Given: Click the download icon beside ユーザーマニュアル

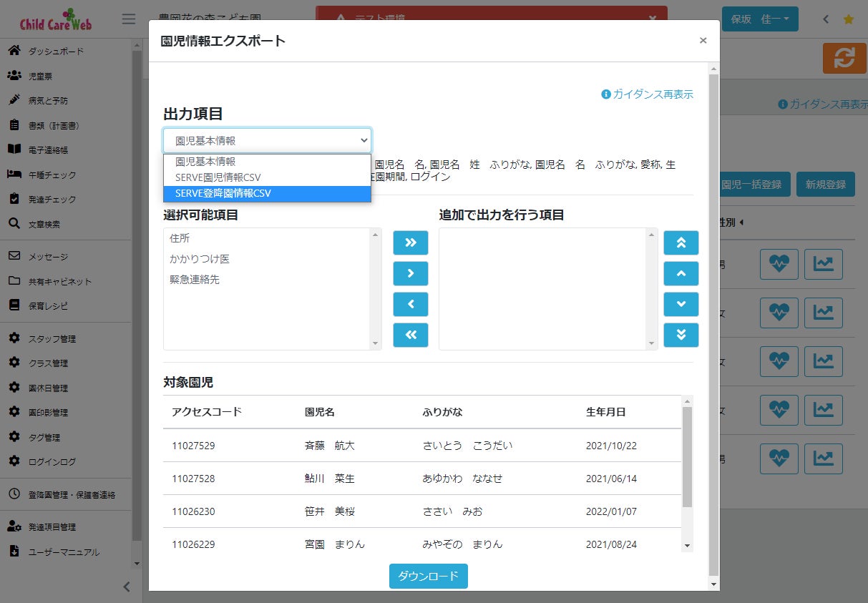Looking at the screenshot, I should click(14, 551).
